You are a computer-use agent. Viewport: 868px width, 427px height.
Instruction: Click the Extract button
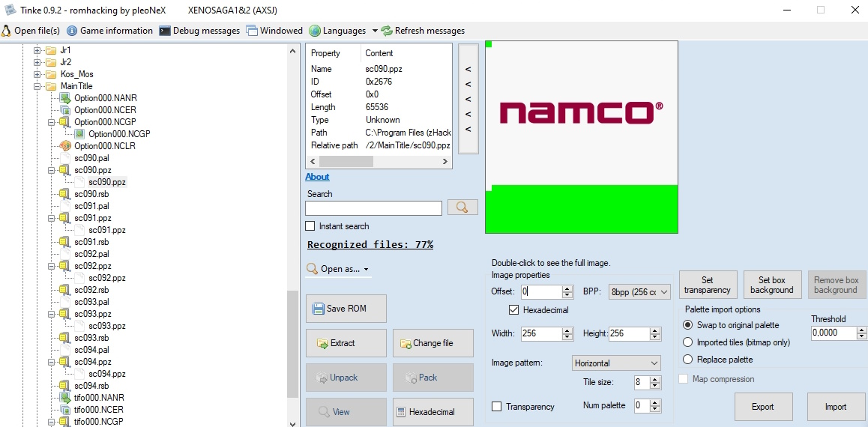pos(346,344)
